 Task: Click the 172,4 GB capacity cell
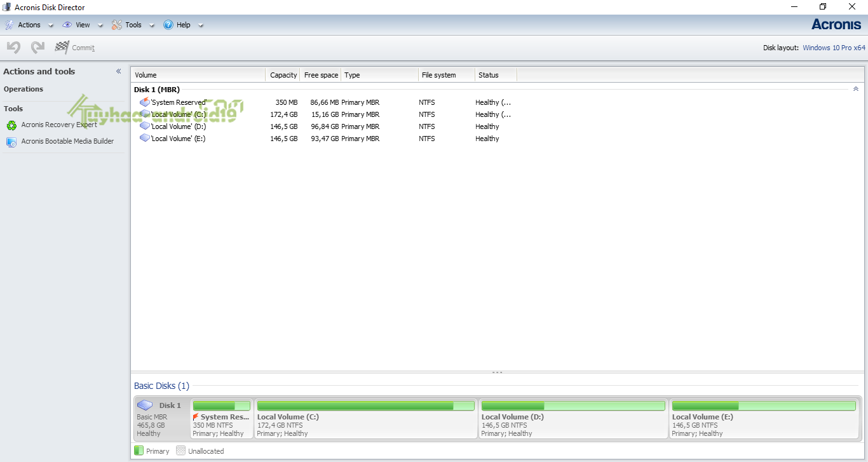coord(284,114)
